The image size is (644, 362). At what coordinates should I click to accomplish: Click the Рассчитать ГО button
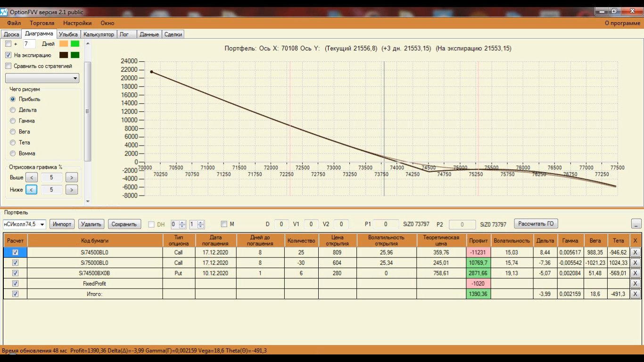tap(536, 224)
